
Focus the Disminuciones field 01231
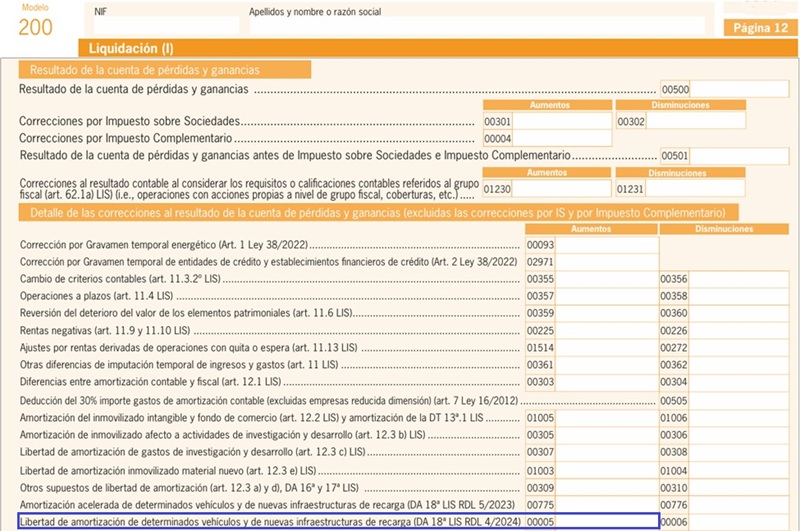(695, 189)
